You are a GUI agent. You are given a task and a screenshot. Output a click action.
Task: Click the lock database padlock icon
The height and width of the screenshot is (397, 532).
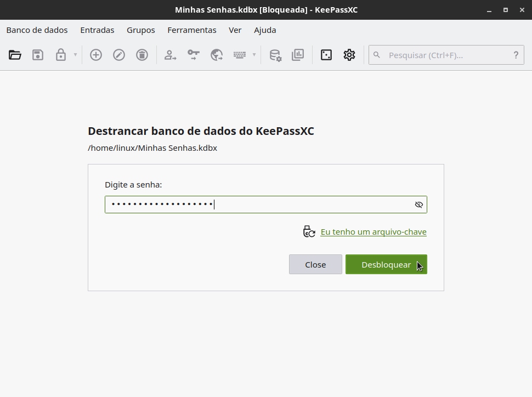click(61, 55)
